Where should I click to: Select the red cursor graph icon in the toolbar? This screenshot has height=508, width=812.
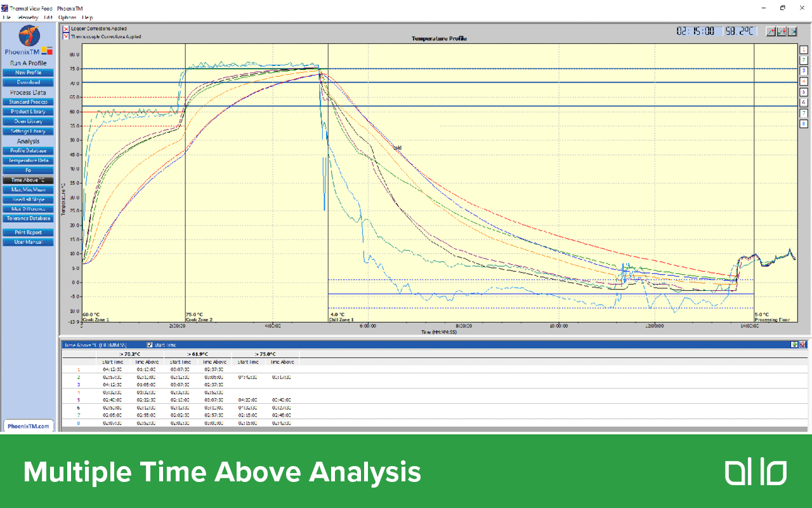771,30
